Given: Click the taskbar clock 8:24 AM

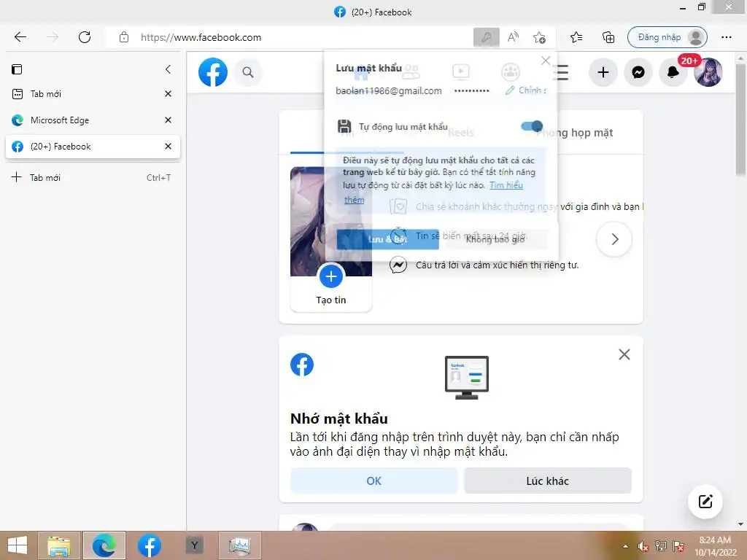Looking at the screenshot, I should tap(715, 540).
